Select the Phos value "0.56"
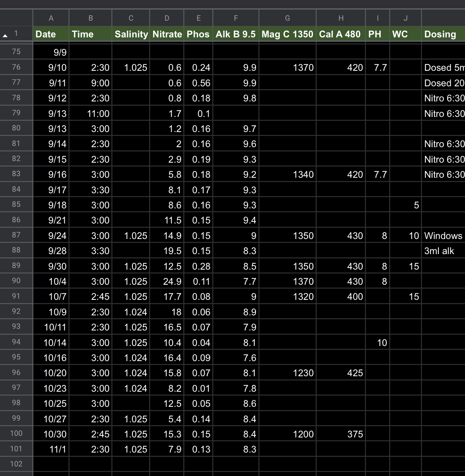The width and height of the screenshot is (465, 476). click(198, 83)
